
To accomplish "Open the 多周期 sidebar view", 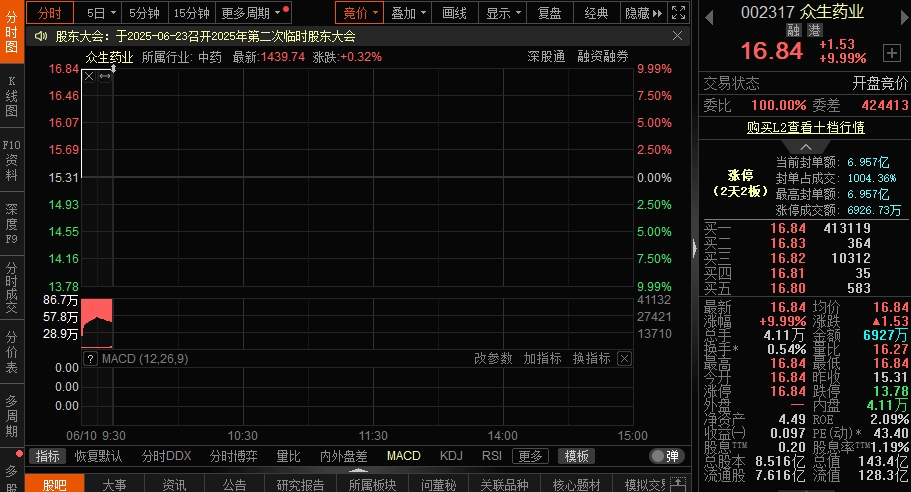I will (12, 415).
